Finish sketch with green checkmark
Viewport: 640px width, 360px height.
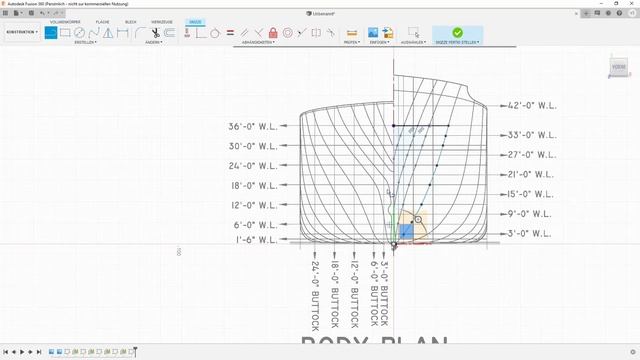(458, 32)
